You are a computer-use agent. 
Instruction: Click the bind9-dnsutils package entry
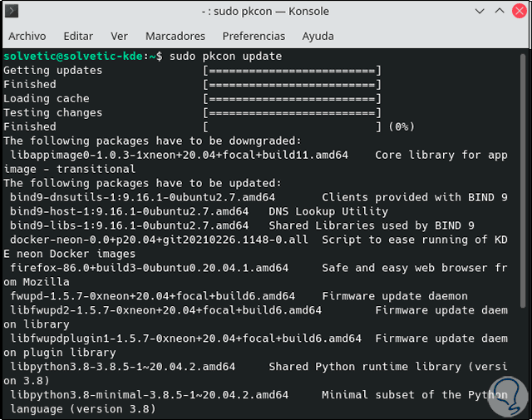click(x=142, y=198)
